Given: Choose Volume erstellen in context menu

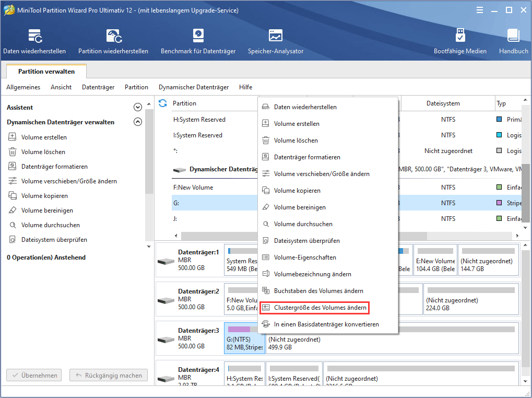Looking at the screenshot, I should coord(328,123).
